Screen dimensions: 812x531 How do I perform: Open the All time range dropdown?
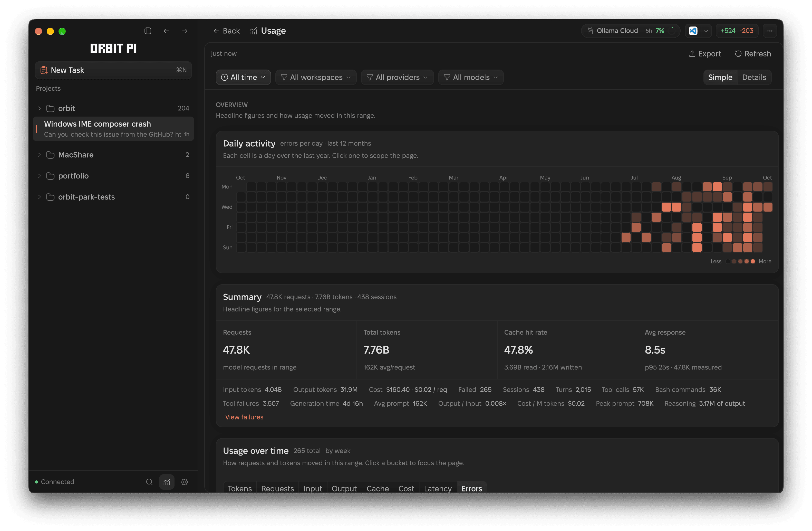click(x=243, y=78)
